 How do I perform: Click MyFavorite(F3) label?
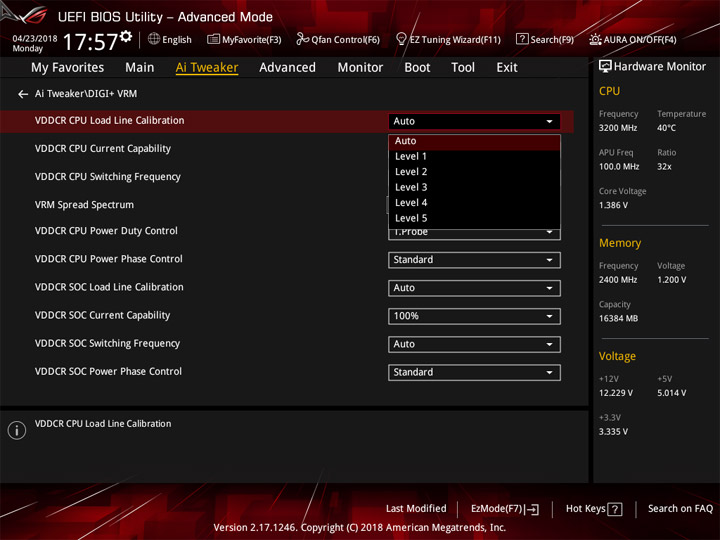pyautogui.click(x=252, y=40)
